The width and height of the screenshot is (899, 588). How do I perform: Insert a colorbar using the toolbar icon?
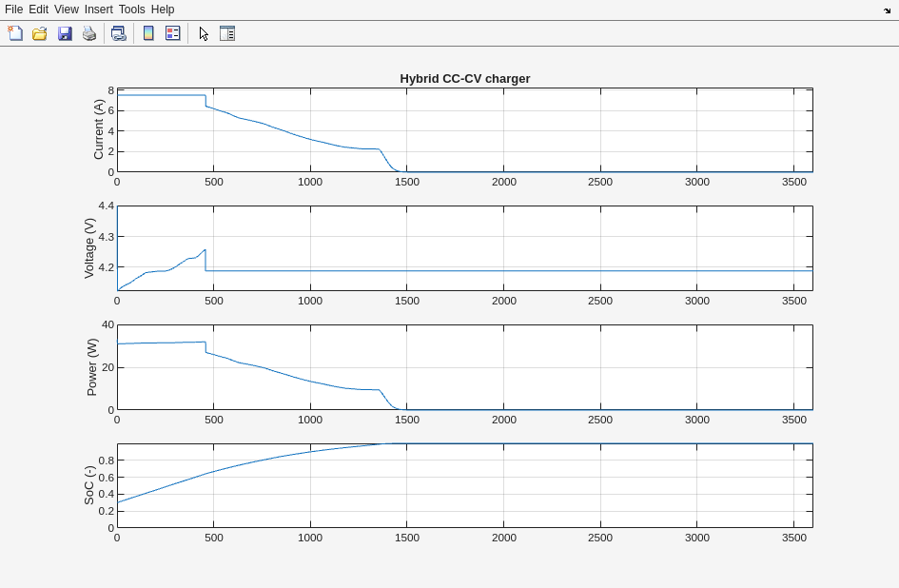[x=148, y=33]
